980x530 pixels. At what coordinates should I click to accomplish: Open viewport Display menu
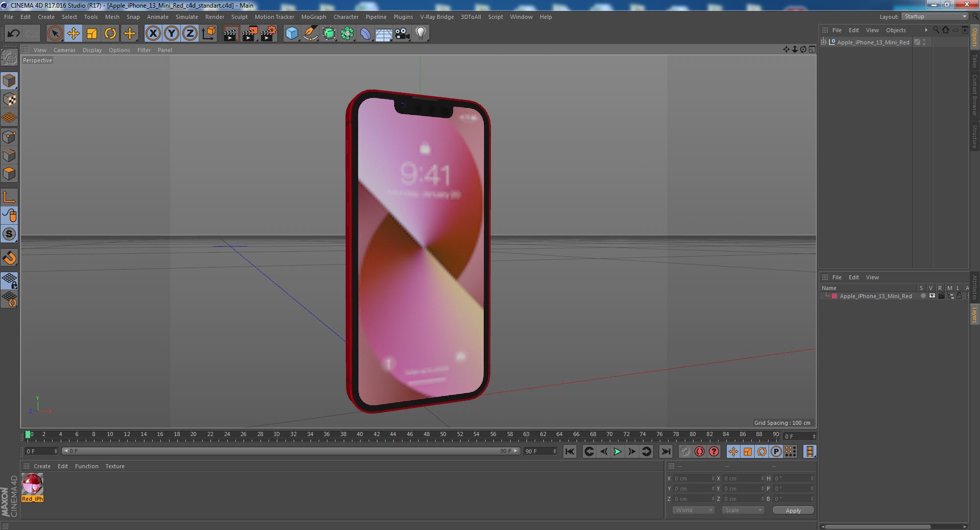(92, 50)
